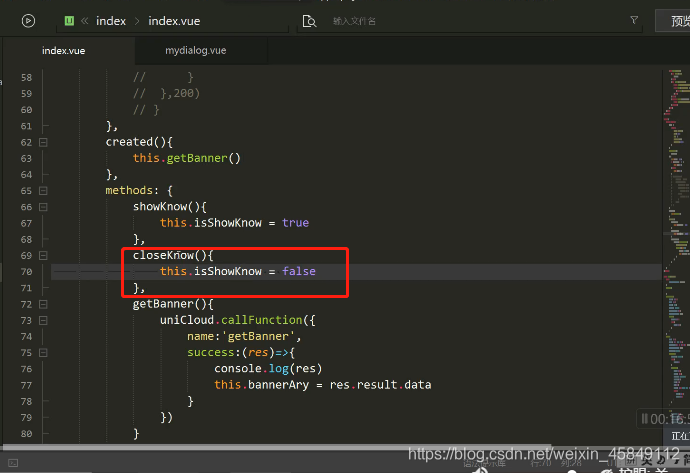690x473 pixels.
Task: Collapse getBanner fold marker on line 72
Action: click(43, 304)
